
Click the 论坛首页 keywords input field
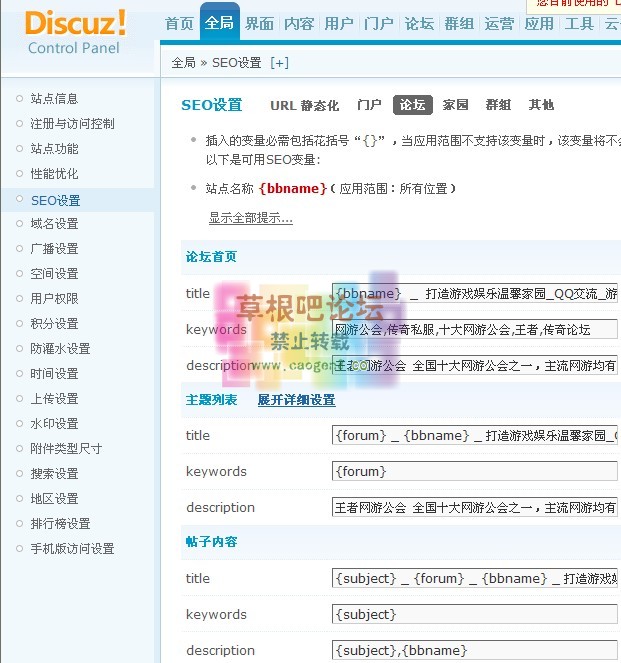474,329
